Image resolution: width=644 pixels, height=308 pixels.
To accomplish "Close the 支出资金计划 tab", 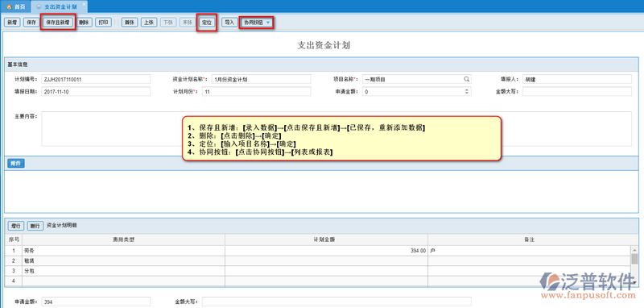I will point(85,4).
